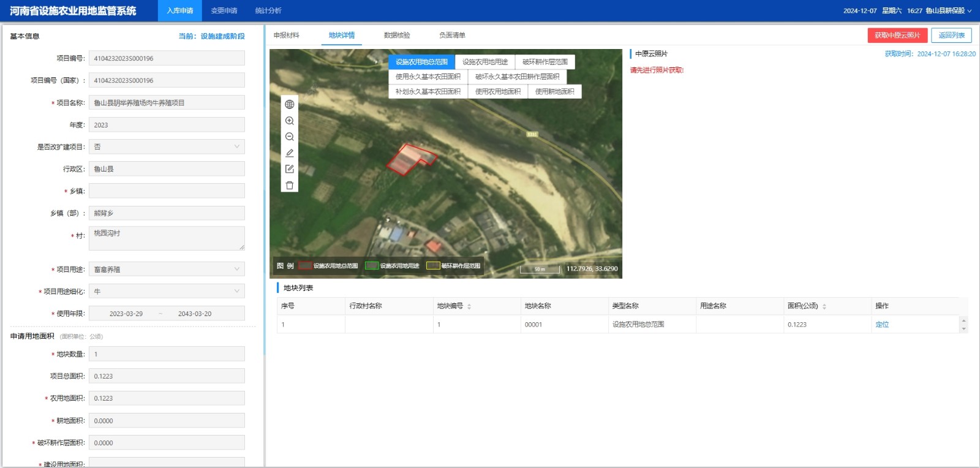The width and height of the screenshot is (980, 468).
Task: Click the trash delete icon on map
Action: coord(290,185)
